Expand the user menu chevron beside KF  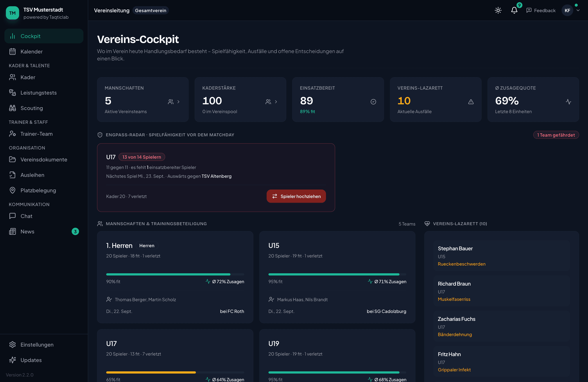click(x=578, y=10)
